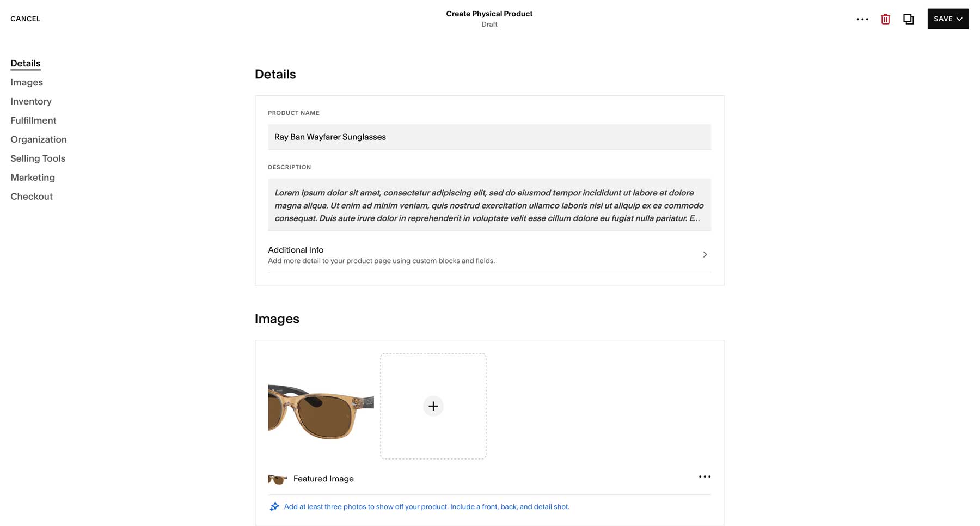Open the Additional Info chevron arrow

tap(705, 254)
